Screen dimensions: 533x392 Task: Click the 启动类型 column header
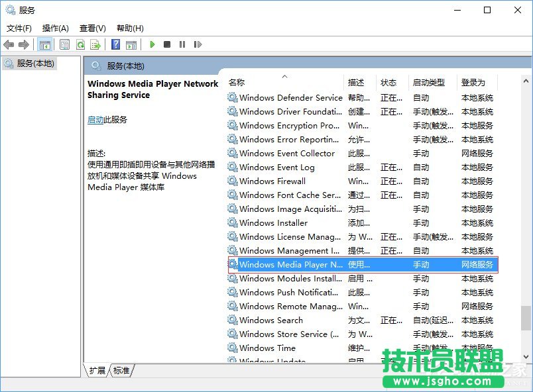tap(428, 82)
